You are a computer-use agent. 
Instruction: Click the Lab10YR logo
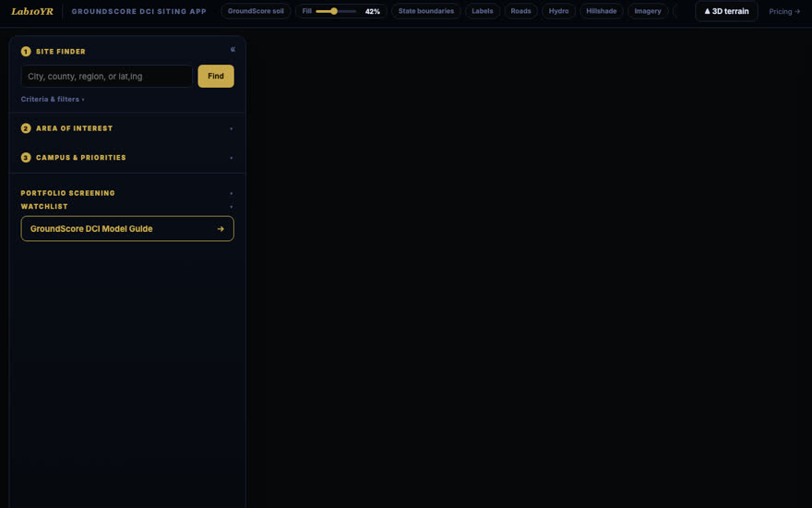(32, 11)
